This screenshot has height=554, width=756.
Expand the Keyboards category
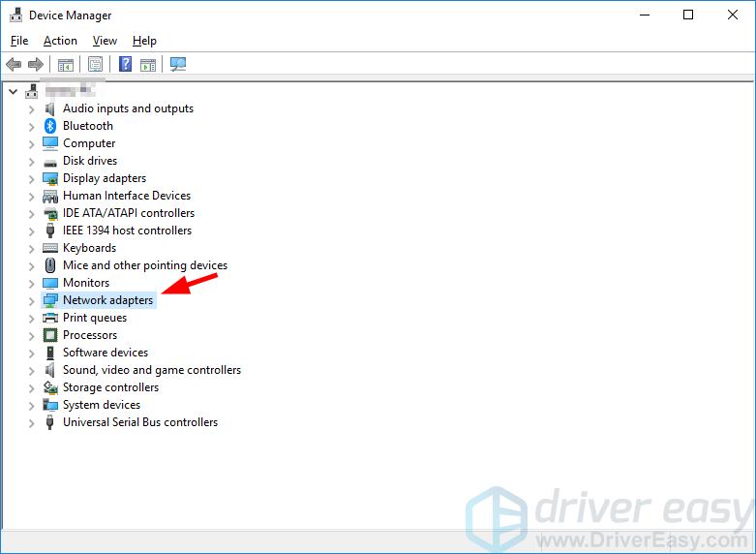pyautogui.click(x=32, y=249)
